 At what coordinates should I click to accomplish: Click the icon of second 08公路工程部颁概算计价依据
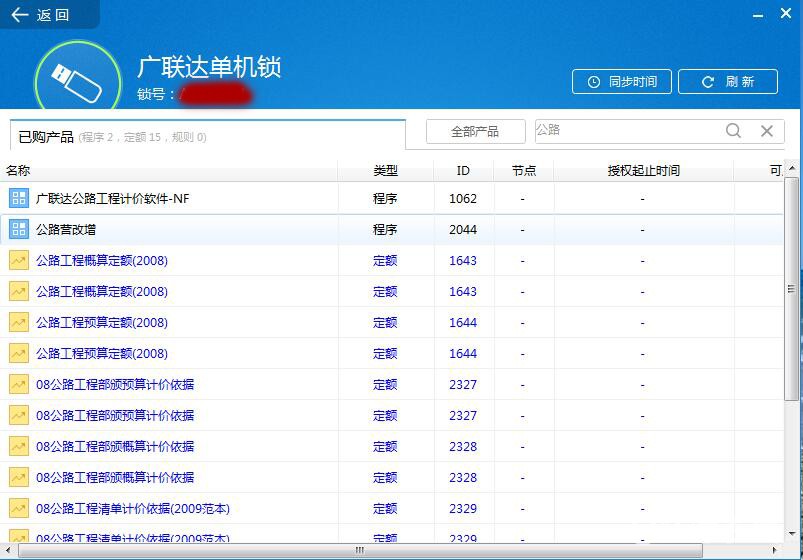click(19, 478)
